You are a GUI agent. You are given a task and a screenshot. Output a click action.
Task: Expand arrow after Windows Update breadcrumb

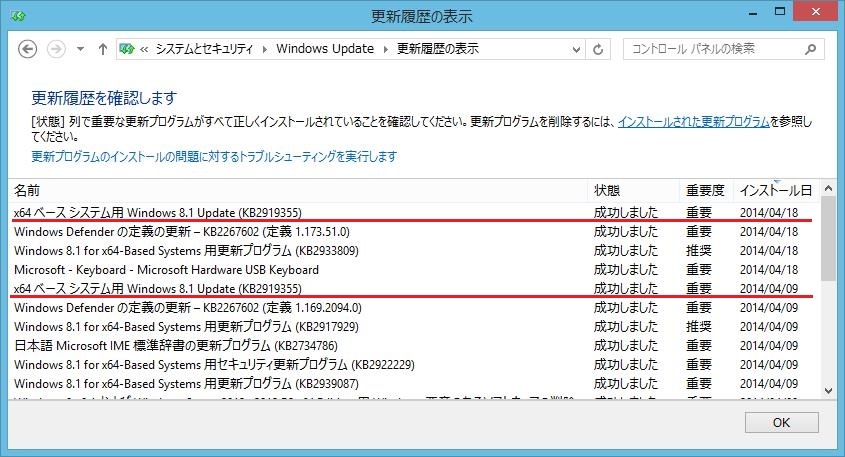386,50
